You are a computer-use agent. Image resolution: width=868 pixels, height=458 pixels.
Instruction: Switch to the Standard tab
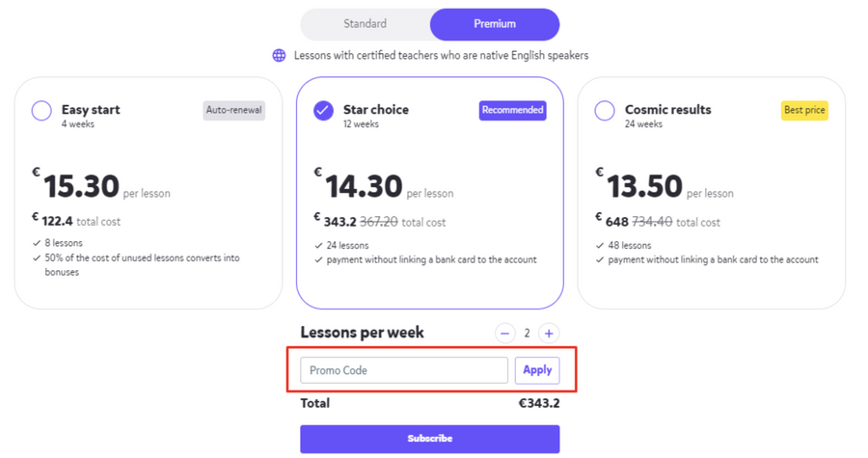[x=365, y=24]
